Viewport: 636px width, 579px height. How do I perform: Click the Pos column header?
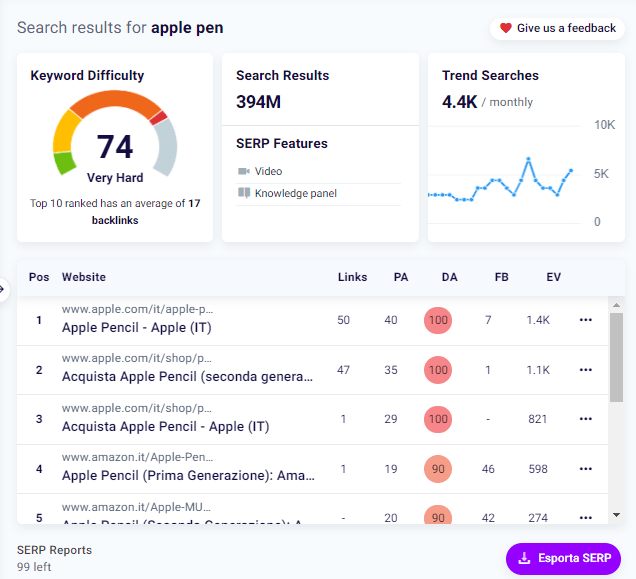[x=39, y=277]
